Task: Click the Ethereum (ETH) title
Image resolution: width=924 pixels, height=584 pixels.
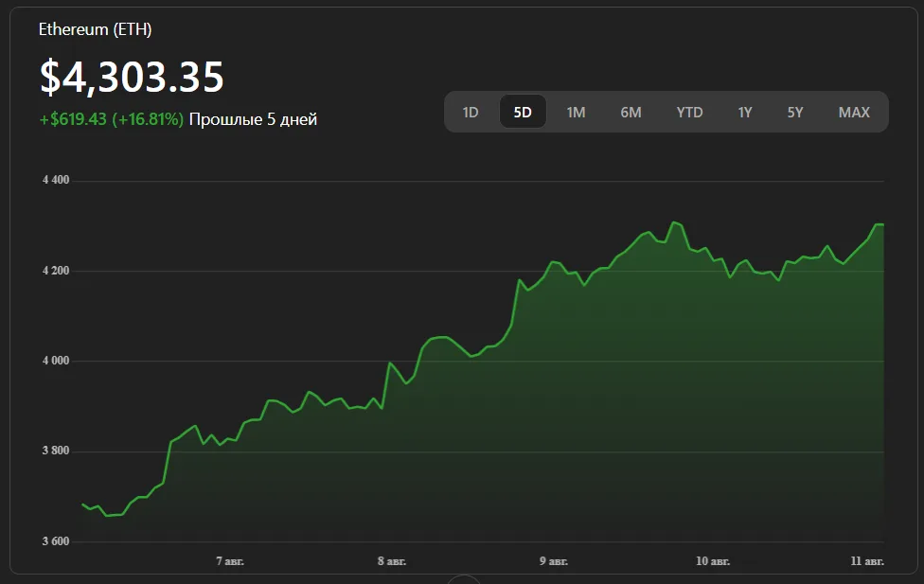Action: coord(95,29)
